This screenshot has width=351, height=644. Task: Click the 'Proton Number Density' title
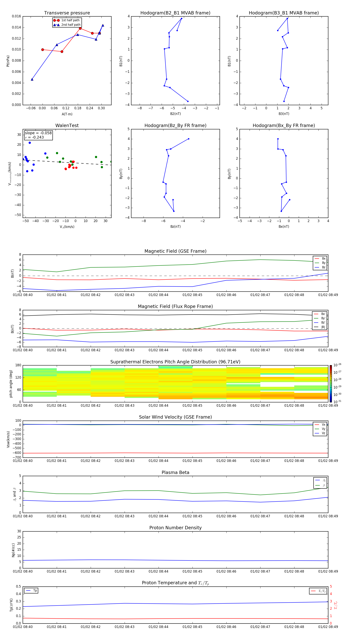point(175,528)
